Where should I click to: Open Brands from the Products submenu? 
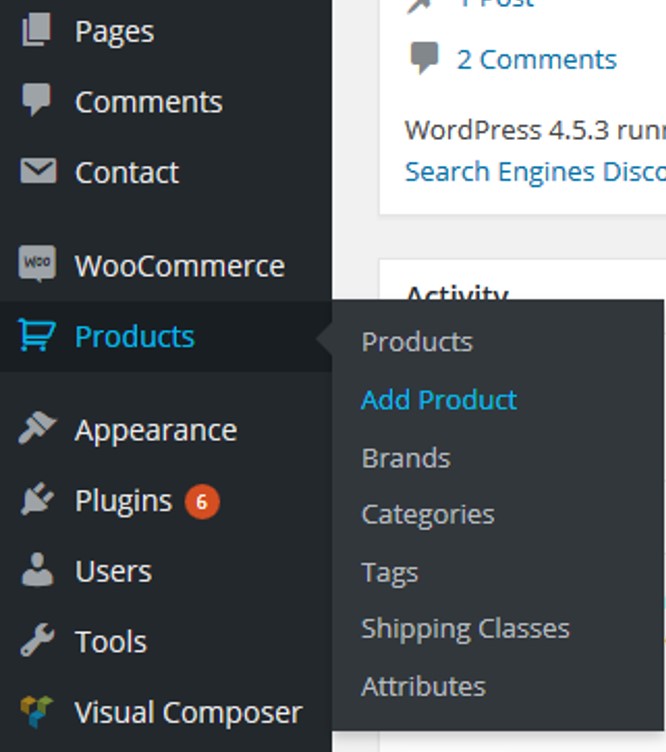point(406,458)
